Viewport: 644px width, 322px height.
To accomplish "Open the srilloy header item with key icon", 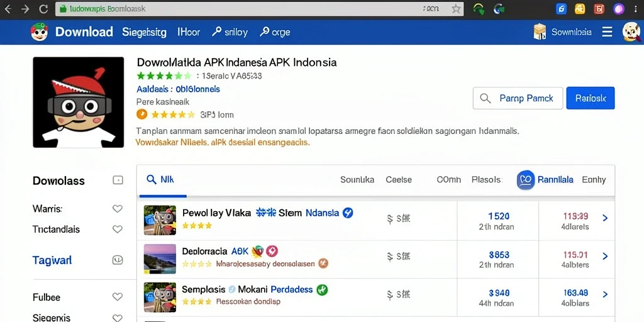I will 230,32.
